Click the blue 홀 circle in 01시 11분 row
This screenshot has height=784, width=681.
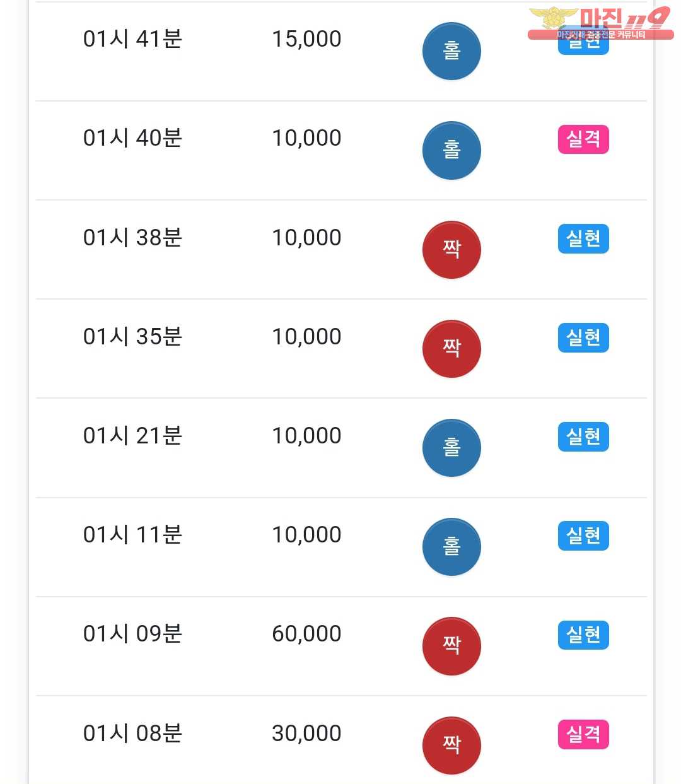click(451, 547)
